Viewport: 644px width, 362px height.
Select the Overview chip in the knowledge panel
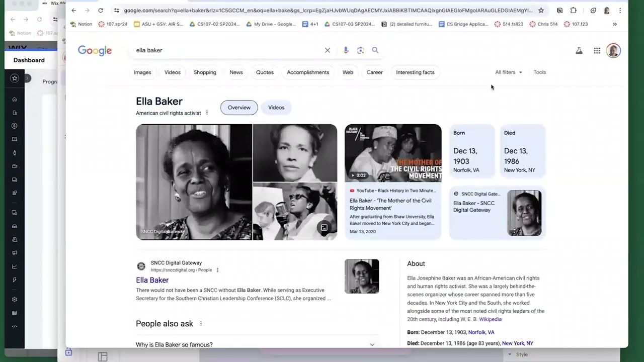pos(239,108)
